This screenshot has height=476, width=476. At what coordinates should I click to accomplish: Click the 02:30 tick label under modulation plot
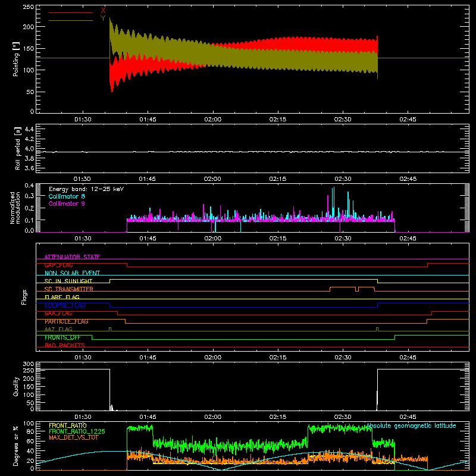click(x=343, y=239)
